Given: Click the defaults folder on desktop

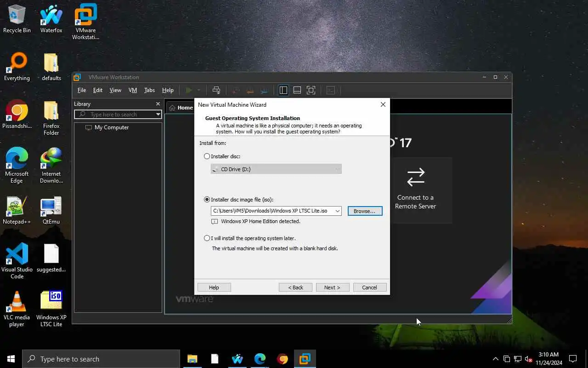Looking at the screenshot, I should tap(51, 67).
